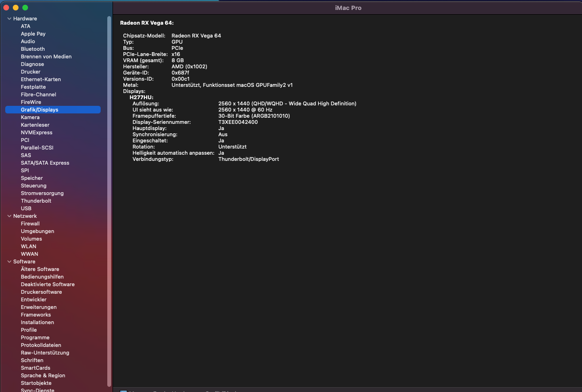Select ATA in the sidebar
The width and height of the screenshot is (582, 392).
pyautogui.click(x=26, y=26)
